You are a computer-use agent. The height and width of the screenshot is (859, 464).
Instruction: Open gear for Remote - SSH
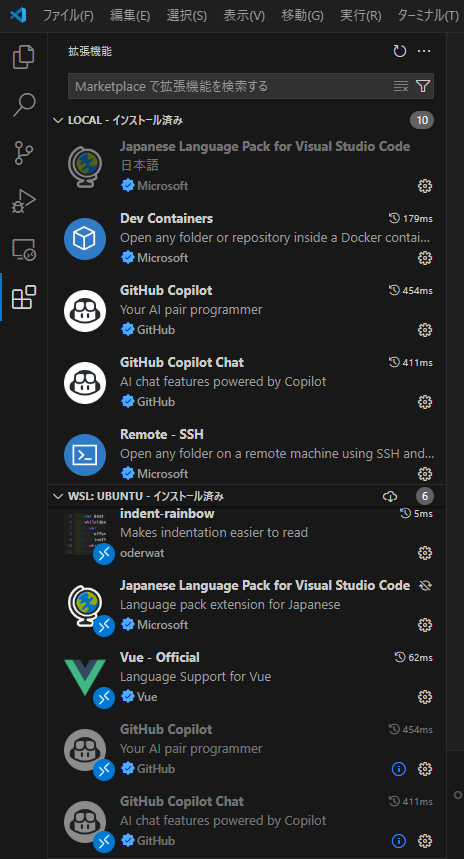[x=425, y=473]
